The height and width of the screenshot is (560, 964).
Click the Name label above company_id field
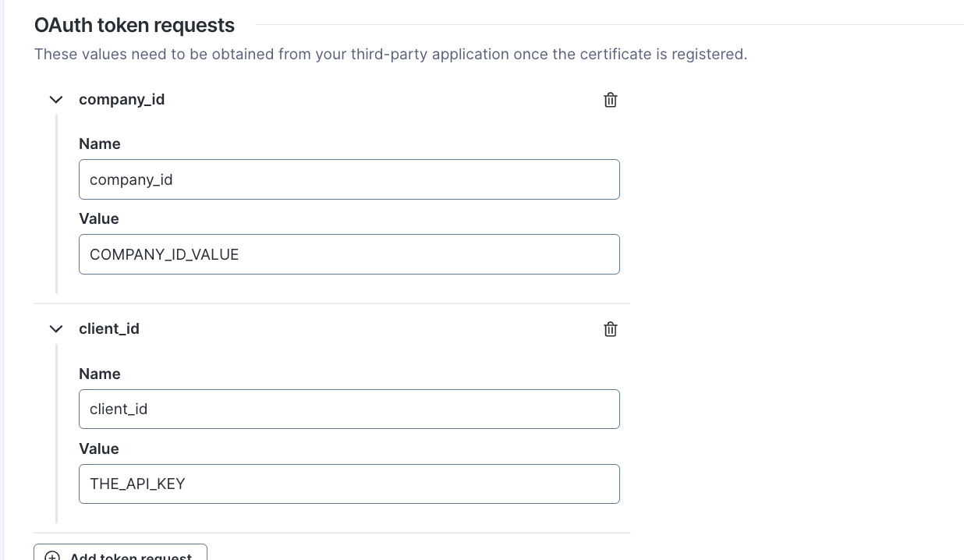(100, 144)
